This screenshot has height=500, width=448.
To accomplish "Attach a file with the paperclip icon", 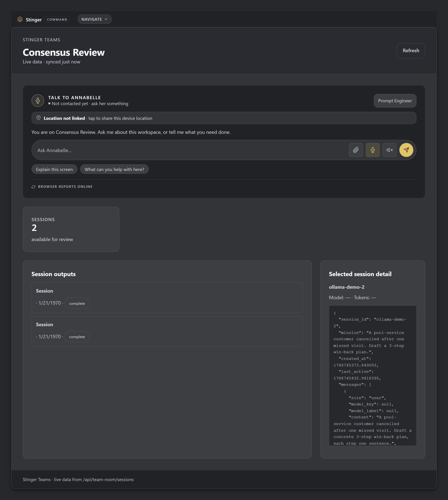I will click(356, 150).
